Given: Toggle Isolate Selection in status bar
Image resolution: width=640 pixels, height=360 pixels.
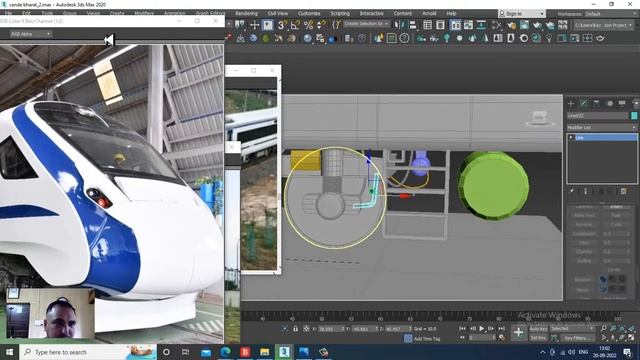Looking at the screenshot, I should click(284, 329).
